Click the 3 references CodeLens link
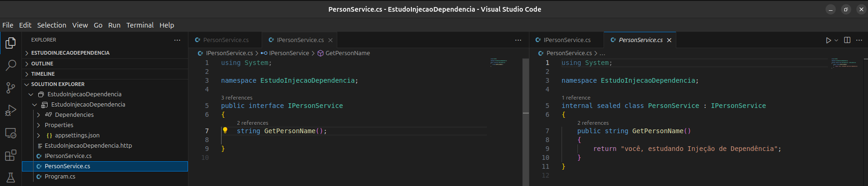868x186 pixels. pyautogui.click(x=236, y=98)
